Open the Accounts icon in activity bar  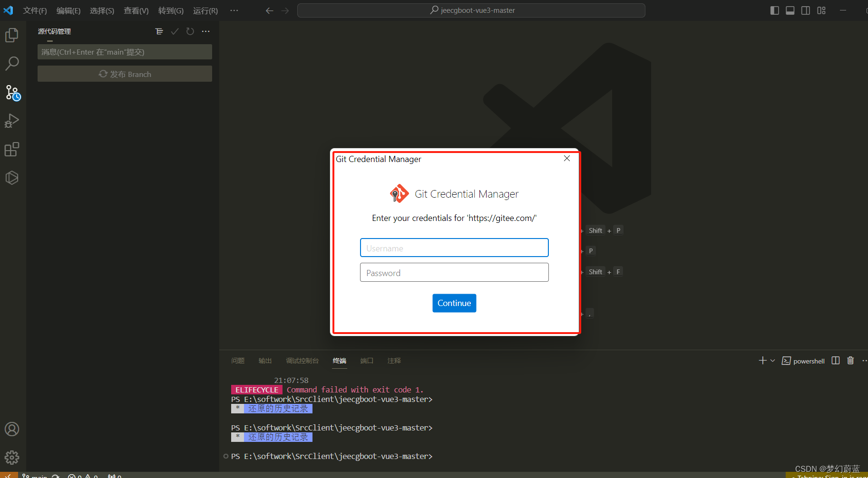[x=12, y=429]
